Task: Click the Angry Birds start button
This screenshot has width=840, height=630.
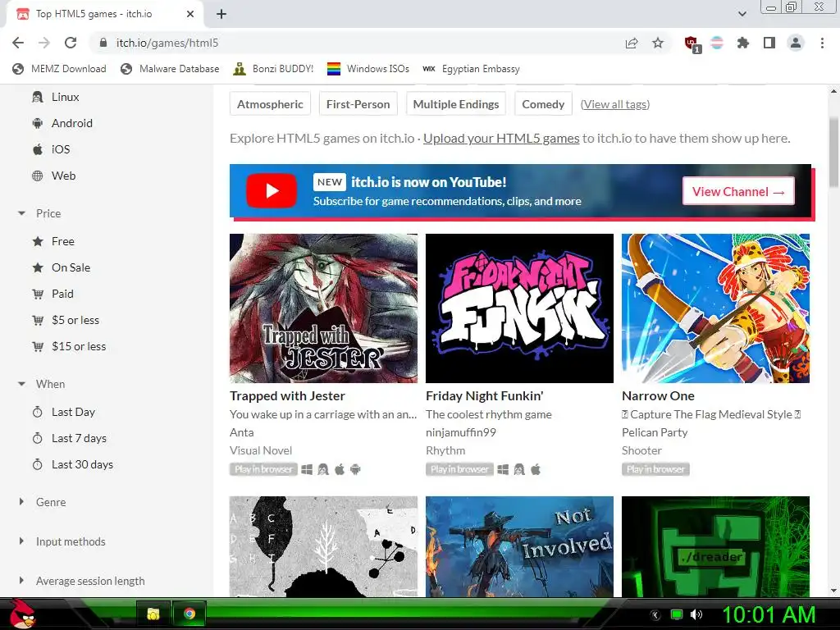Action: [x=22, y=614]
